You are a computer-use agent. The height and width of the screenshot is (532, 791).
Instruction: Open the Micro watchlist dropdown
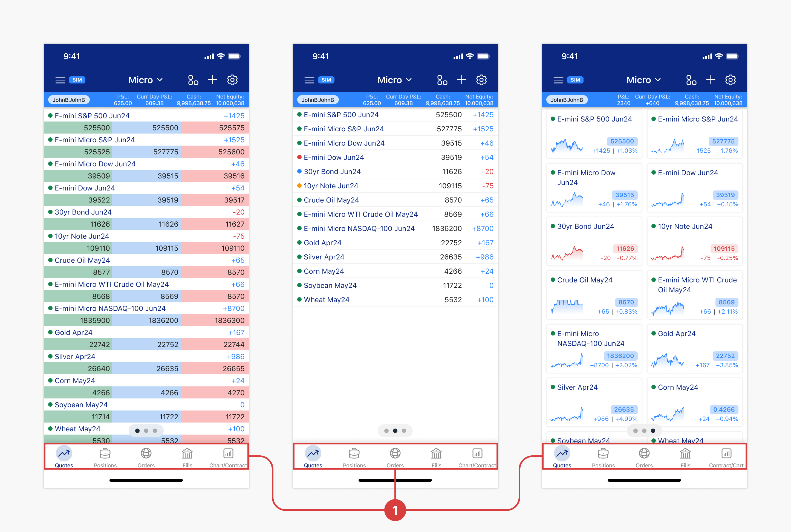[146, 80]
